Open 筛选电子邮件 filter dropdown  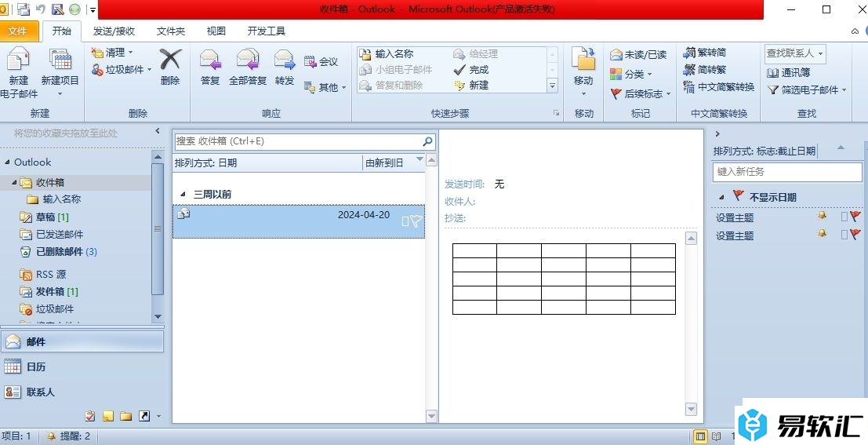point(807,89)
